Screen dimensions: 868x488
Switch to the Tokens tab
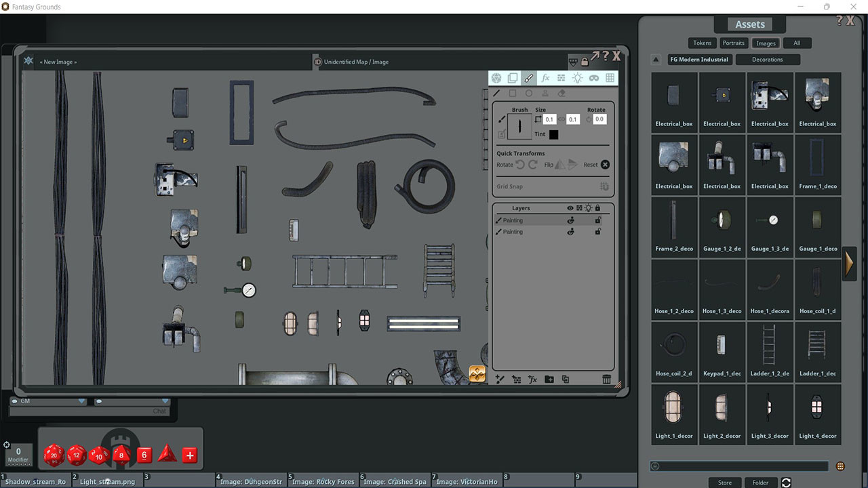(x=702, y=43)
